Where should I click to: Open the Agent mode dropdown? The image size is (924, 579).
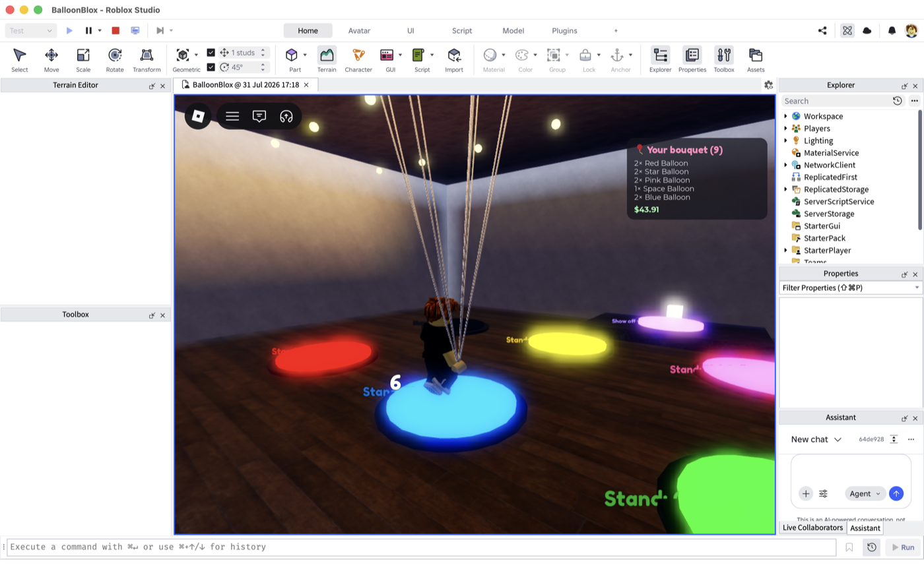coord(865,493)
